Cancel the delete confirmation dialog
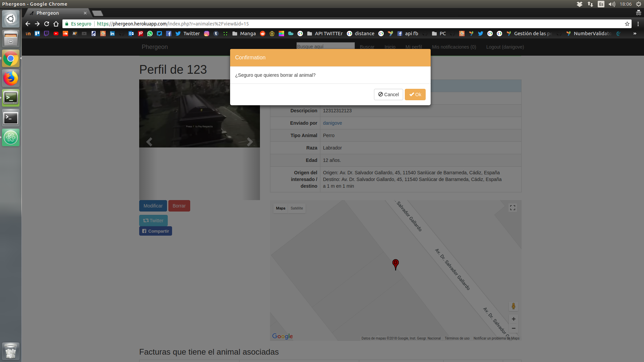The height and width of the screenshot is (362, 644). 388,95
